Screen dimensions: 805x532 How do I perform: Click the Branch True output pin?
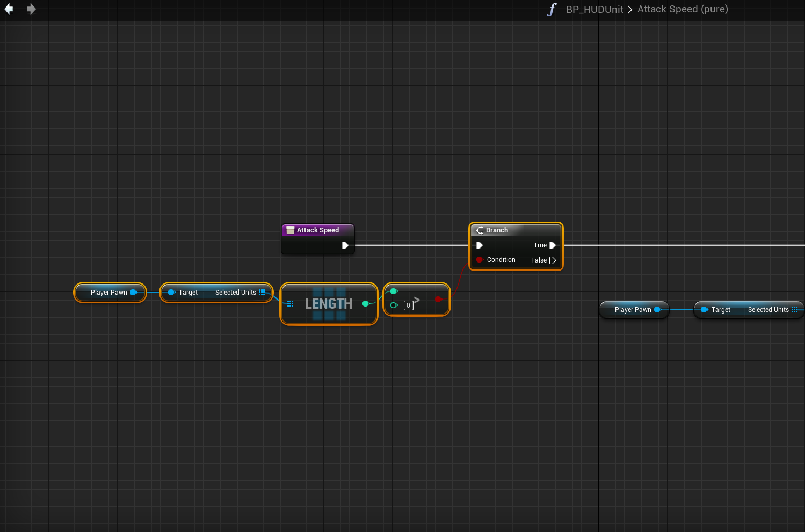coord(552,245)
